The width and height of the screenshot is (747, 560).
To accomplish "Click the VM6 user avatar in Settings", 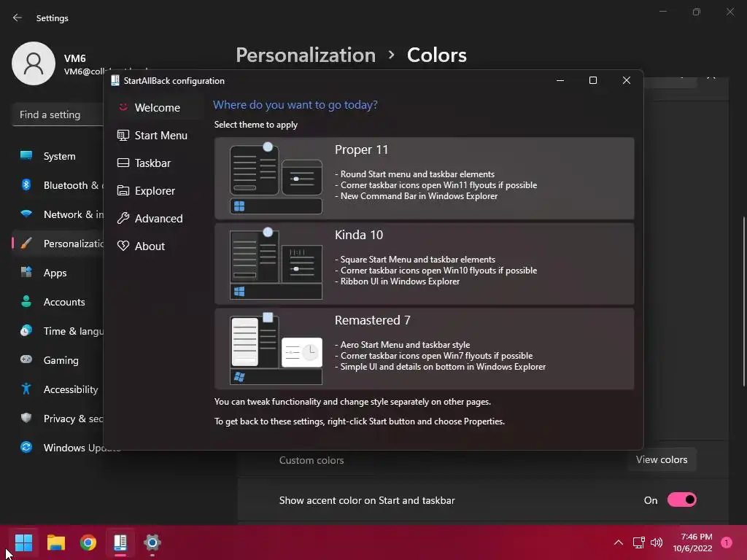I will [x=34, y=63].
